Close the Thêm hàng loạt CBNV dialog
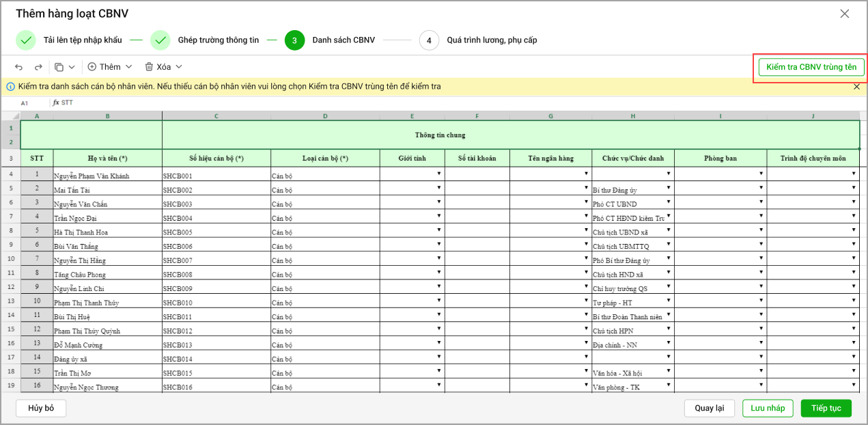The width and height of the screenshot is (868, 425). coord(845,14)
